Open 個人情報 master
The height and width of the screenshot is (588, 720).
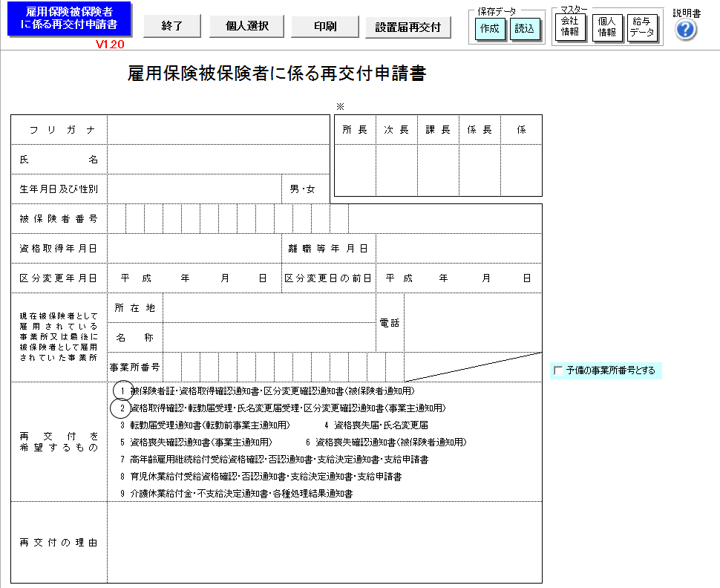[x=606, y=27]
